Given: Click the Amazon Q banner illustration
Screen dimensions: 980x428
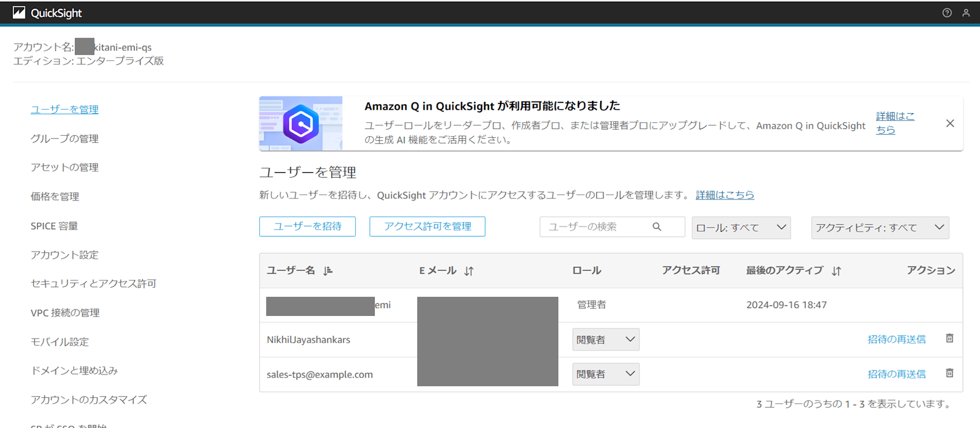Looking at the screenshot, I should coord(301,123).
